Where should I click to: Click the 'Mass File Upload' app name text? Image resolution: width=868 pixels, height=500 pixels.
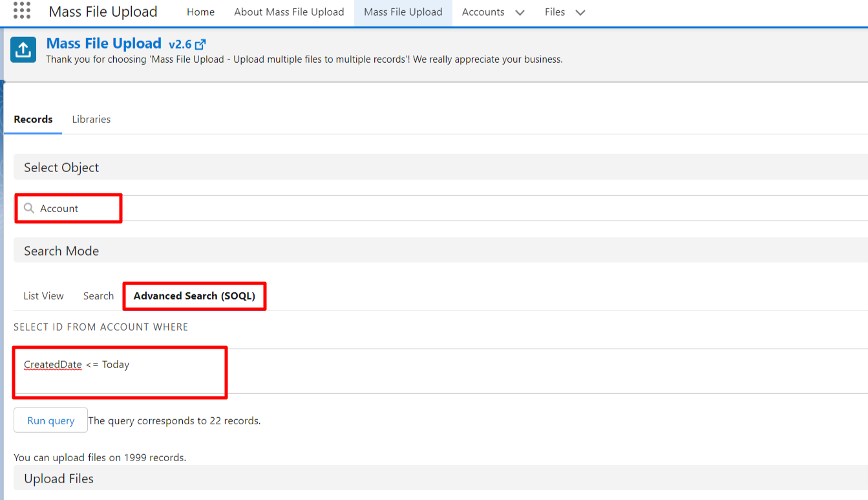[103, 12]
